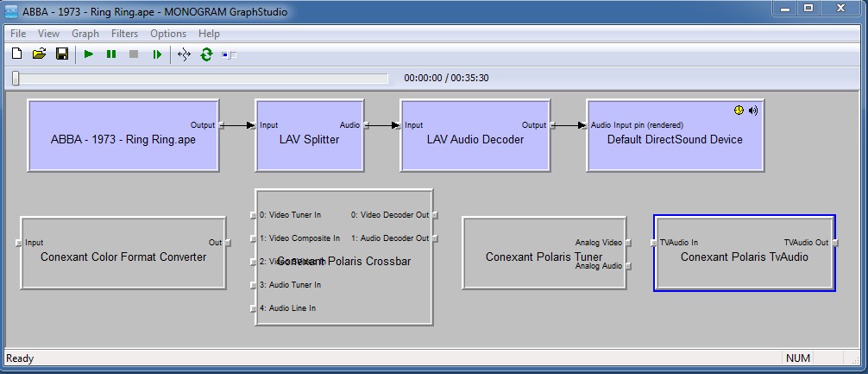Viewport: 868px width, 374px height.
Task: Click the seek slider thumb
Action: [16, 78]
